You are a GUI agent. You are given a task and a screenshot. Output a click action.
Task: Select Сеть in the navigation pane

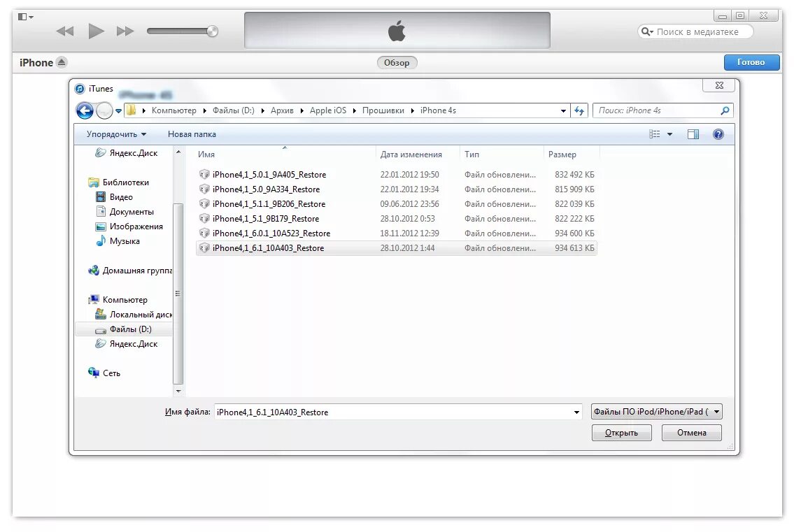[104, 373]
